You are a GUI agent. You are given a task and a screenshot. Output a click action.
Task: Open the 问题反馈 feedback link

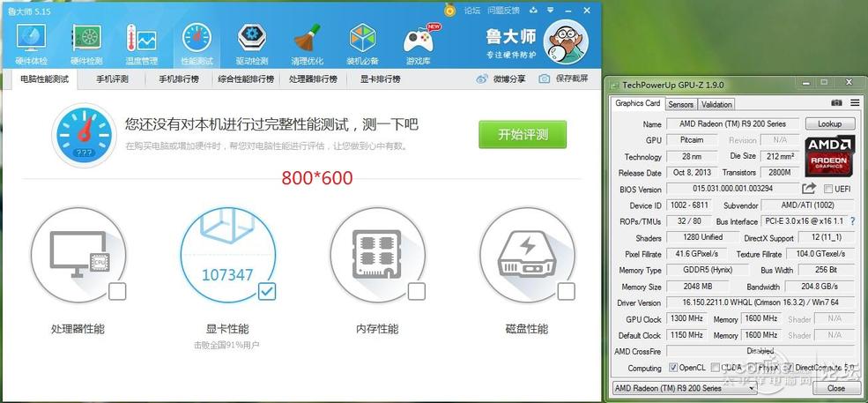point(503,10)
